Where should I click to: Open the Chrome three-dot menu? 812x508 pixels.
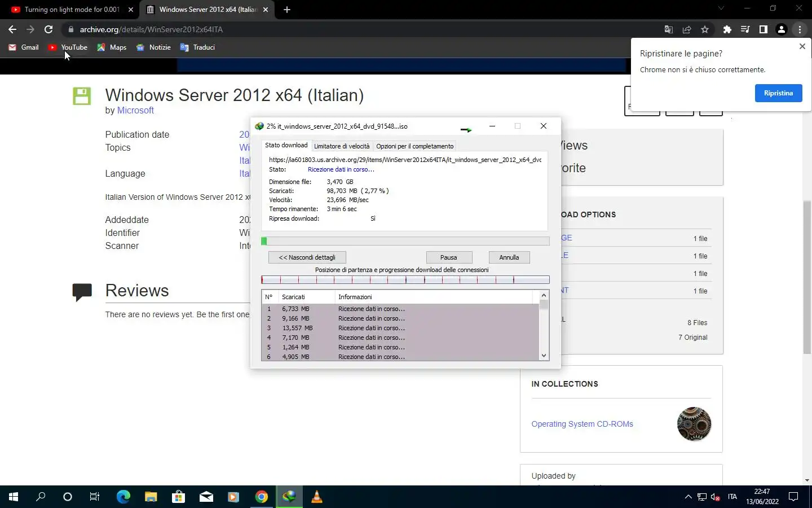pos(800,29)
